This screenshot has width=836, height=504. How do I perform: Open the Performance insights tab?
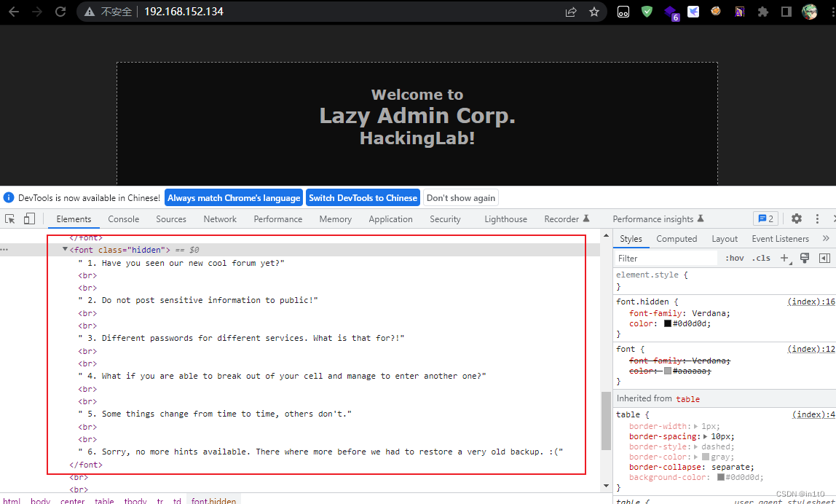pos(658,219)
